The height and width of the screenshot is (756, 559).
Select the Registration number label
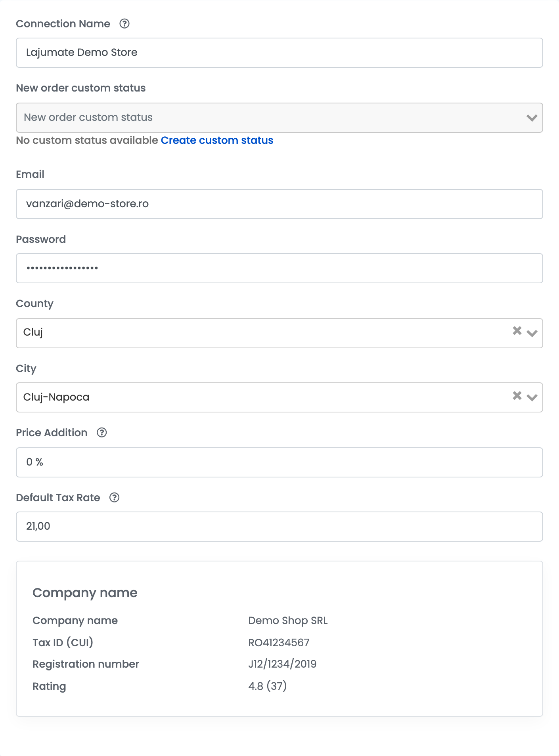(x=86, y=664)
